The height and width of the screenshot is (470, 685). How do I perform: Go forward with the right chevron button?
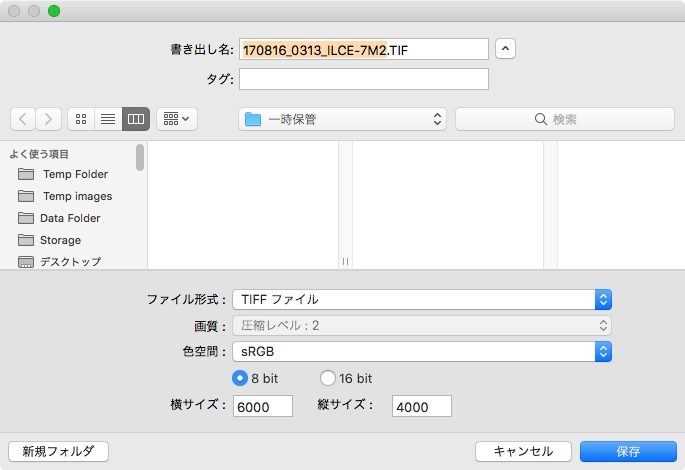[48, 119]
